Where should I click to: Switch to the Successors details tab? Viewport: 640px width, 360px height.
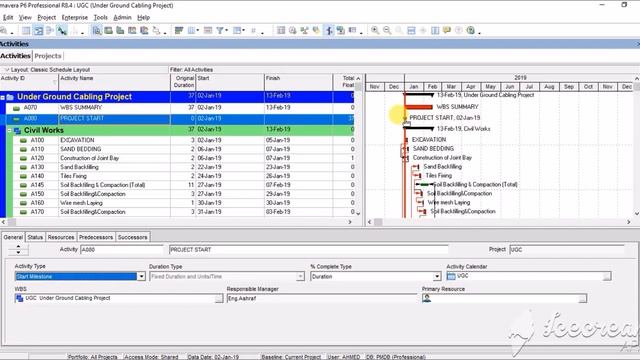pyautogui.click(x=132, y=237)
